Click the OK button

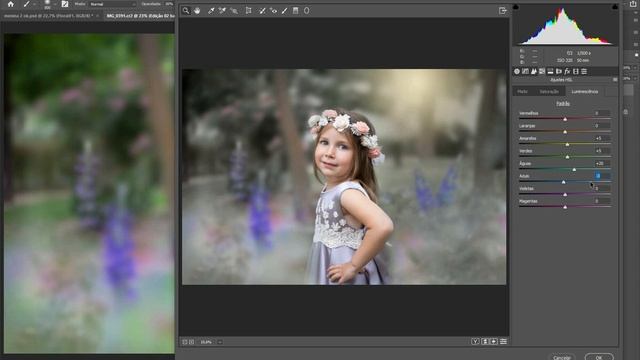[599, 357]
